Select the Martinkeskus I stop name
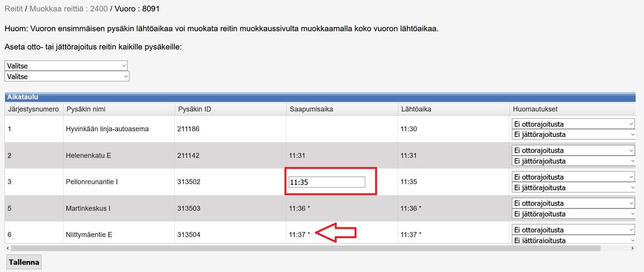This screenshot has width=644, height=272. tap(88, 209)
